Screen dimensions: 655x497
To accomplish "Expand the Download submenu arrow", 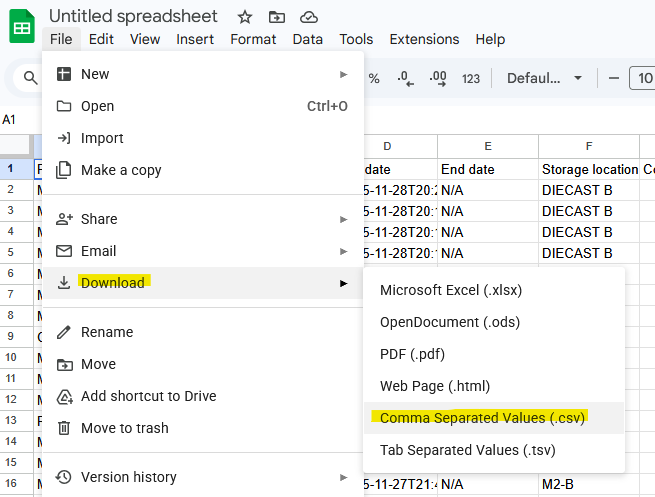I will pos(343,284).
